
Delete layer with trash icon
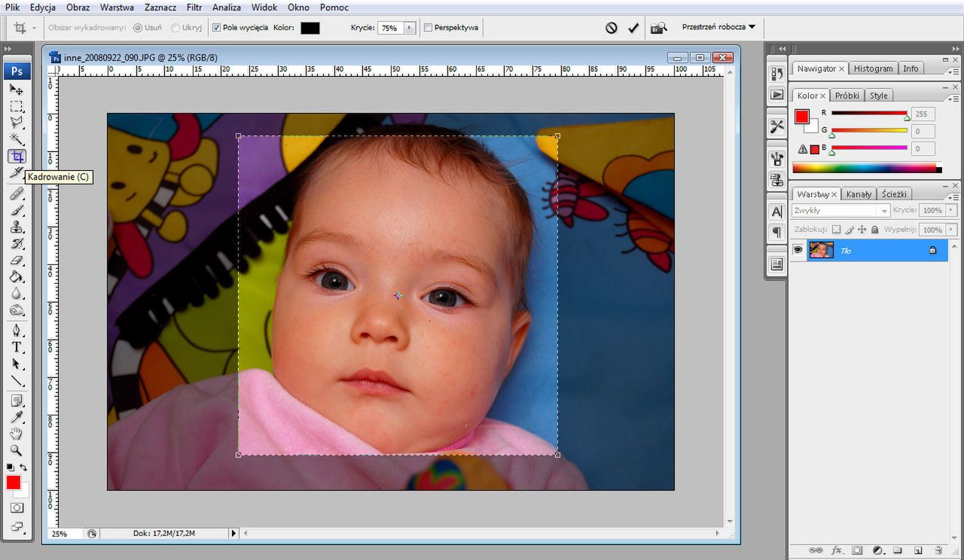coord(938,550)
